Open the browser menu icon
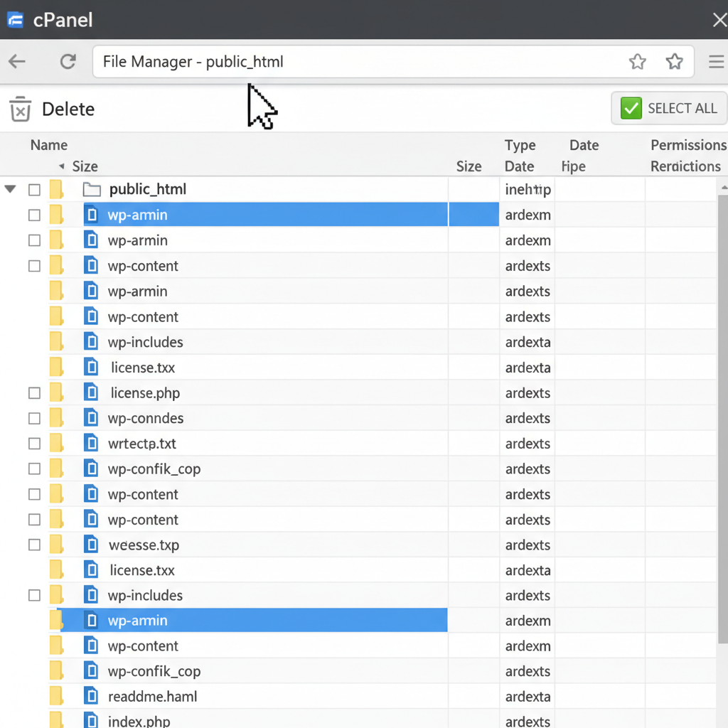This screenshot has height=728, width=728. click(x=716, y=61)
